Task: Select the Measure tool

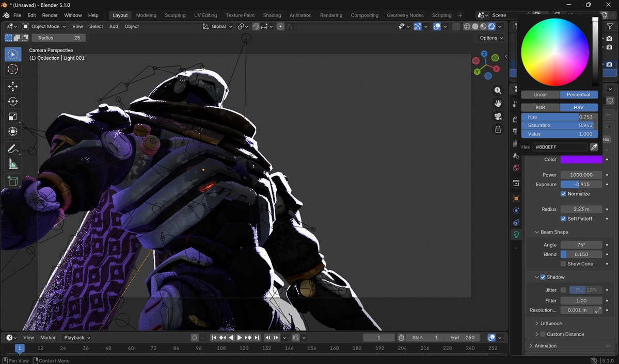Action: [x=13, y=163]
